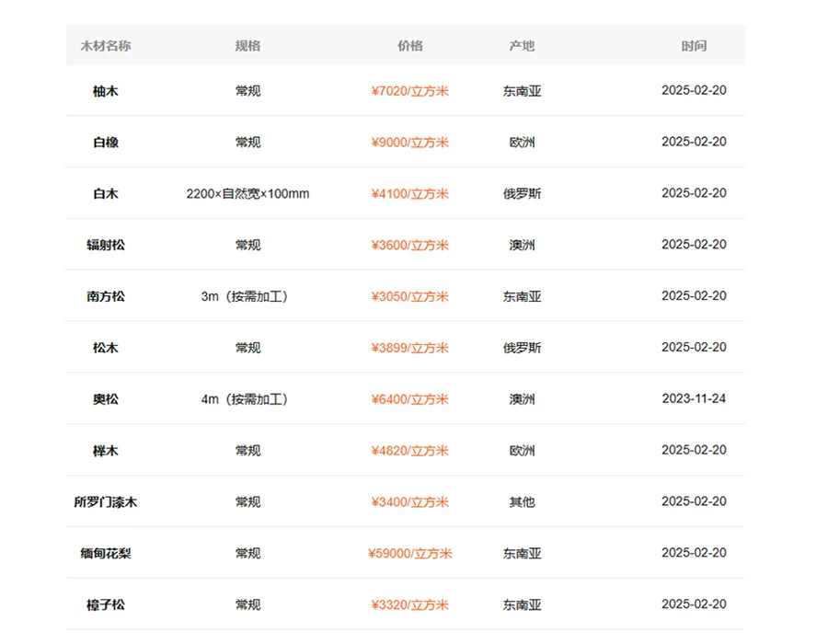Click the price ¥3899/立方米
Image resolution: width=828 pixels, height=644 pixels.
(409, 348)
